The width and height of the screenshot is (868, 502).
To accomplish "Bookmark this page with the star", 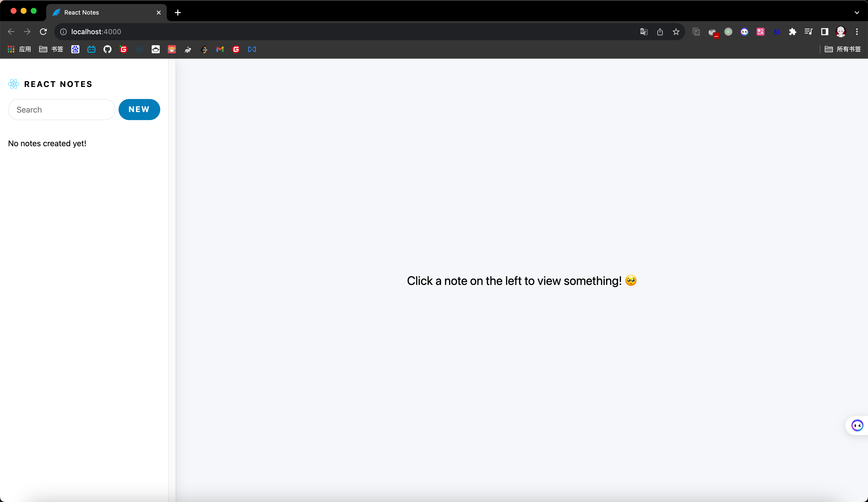I will (x=676, y=32).
